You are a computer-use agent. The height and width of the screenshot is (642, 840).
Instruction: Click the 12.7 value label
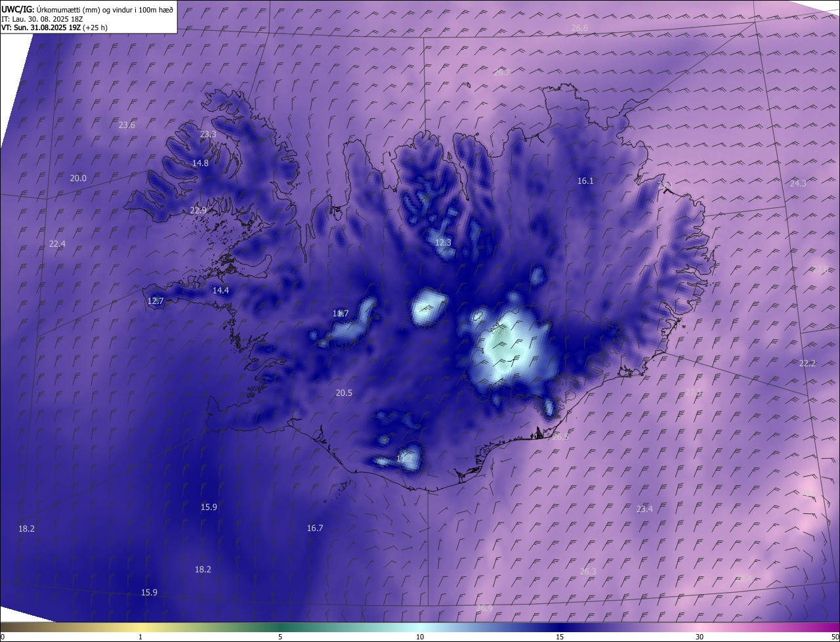pyautogui.click(x=156, y=301)
